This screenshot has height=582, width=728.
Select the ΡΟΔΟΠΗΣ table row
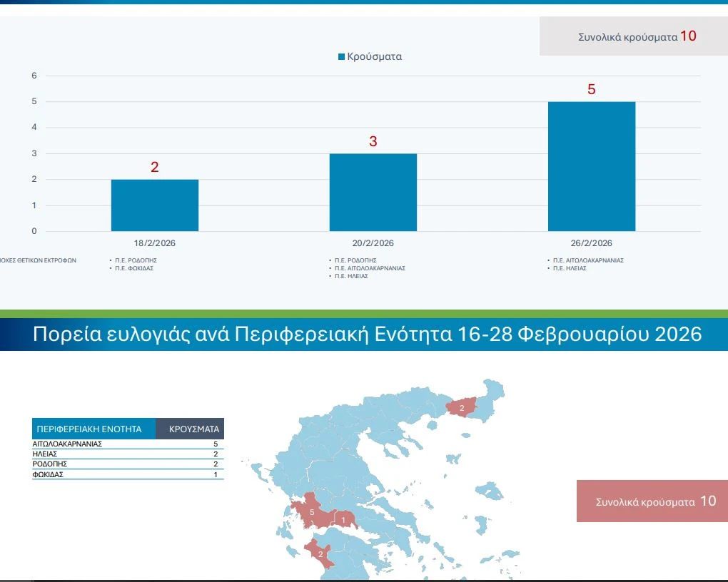coord(128,464)
